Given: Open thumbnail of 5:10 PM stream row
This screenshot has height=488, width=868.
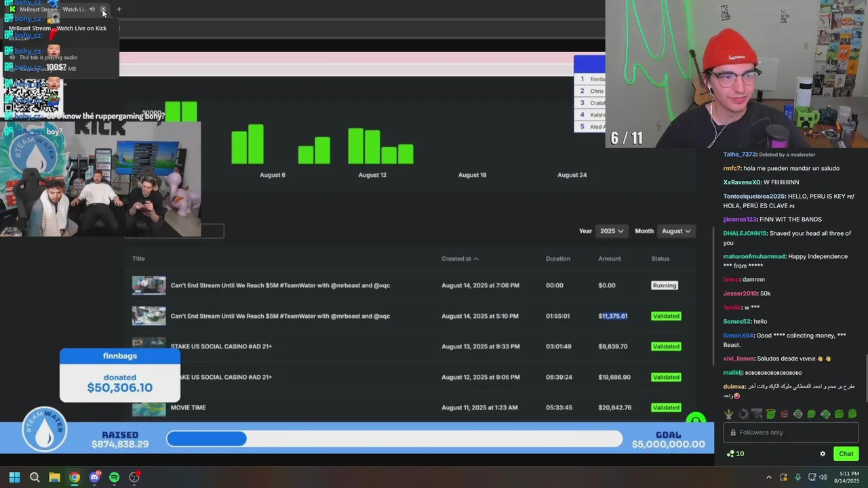Looking at the screenshot, I should [x=149, y=316].
